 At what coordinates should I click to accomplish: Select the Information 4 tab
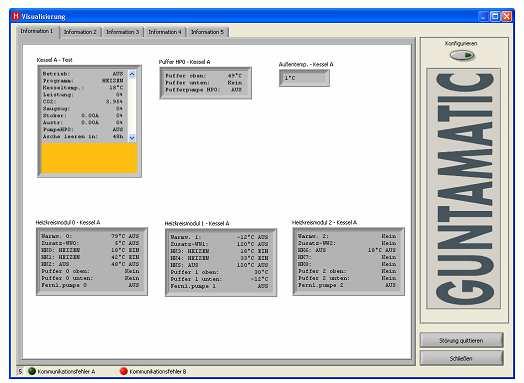point(165,32)
